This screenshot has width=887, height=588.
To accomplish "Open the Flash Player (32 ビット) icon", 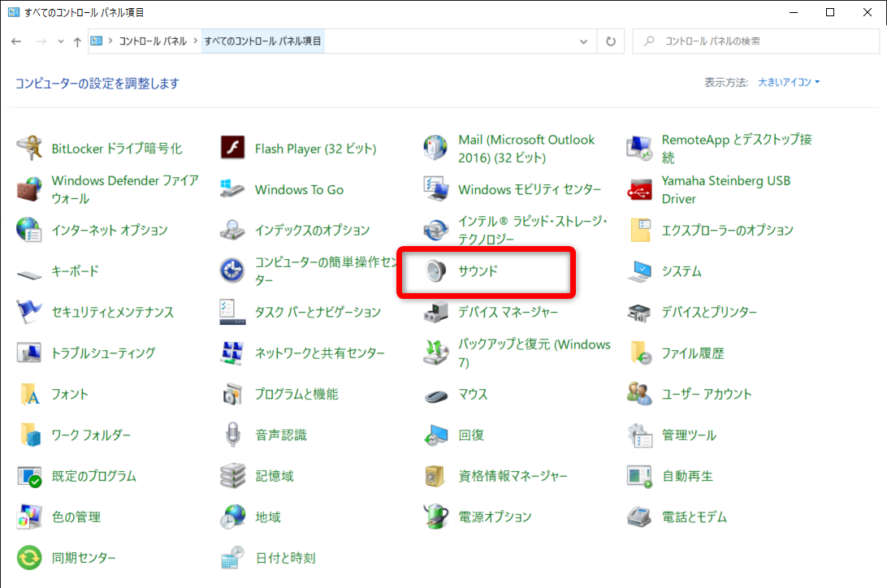I will 232,149.
